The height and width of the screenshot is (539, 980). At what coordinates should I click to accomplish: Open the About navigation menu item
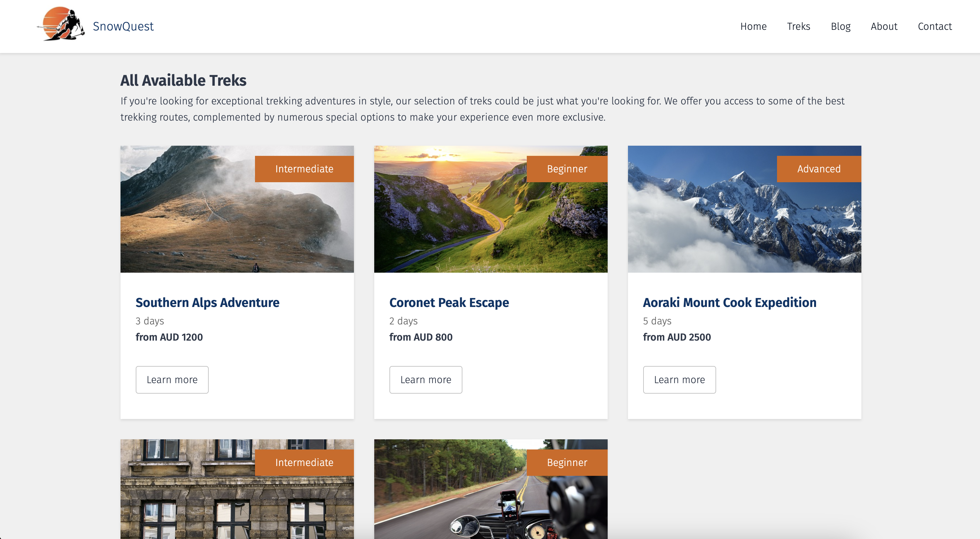(x=884, y=27)
